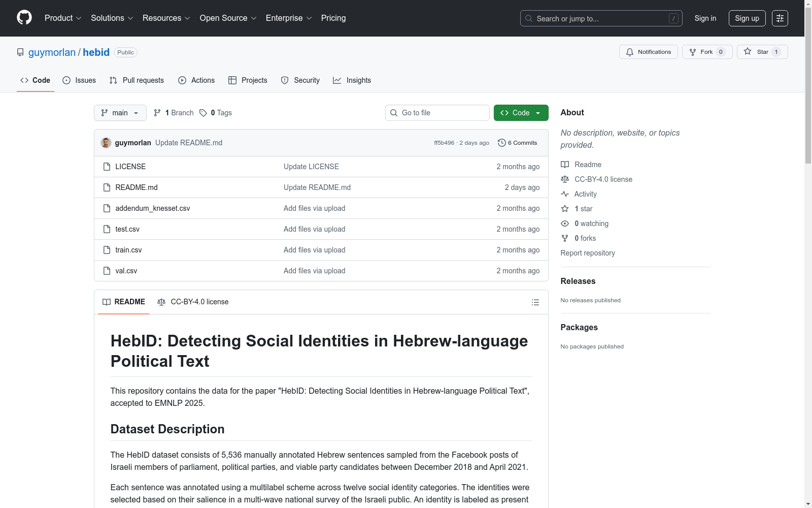Viewport: 812px width, 508px height.
Task: Open the command palette icon in header
Action: pos(780,18)
